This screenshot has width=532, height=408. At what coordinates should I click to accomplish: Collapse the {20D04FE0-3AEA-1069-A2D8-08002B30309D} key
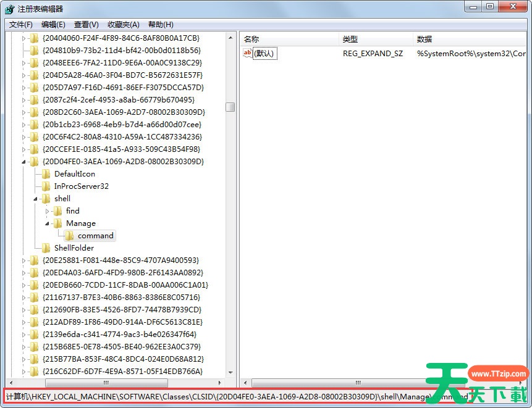(23, 162)
